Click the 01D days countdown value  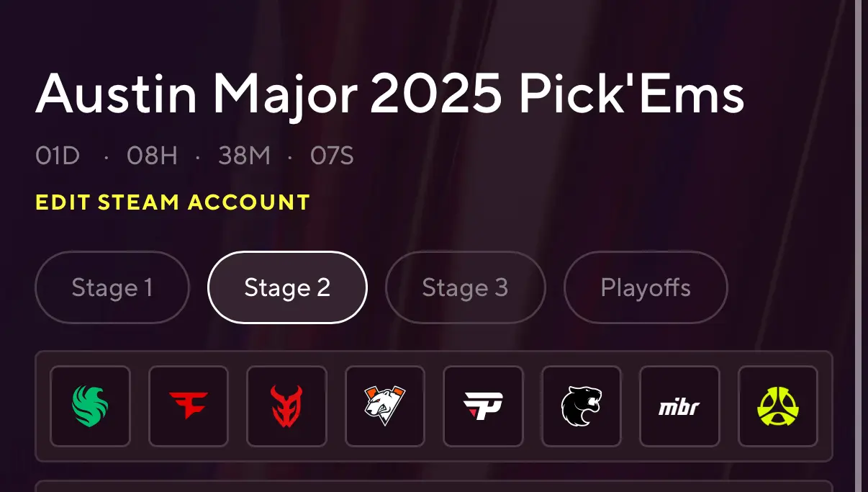click(58, 156)
